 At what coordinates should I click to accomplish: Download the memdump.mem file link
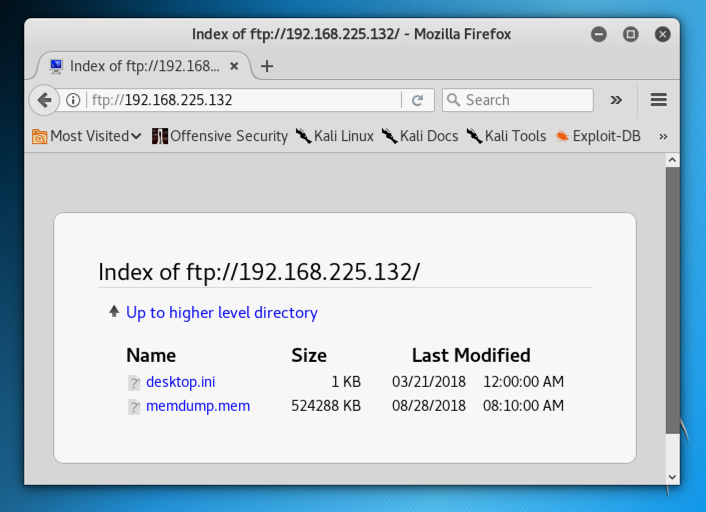pyautogui.click(x=198, y=406)
